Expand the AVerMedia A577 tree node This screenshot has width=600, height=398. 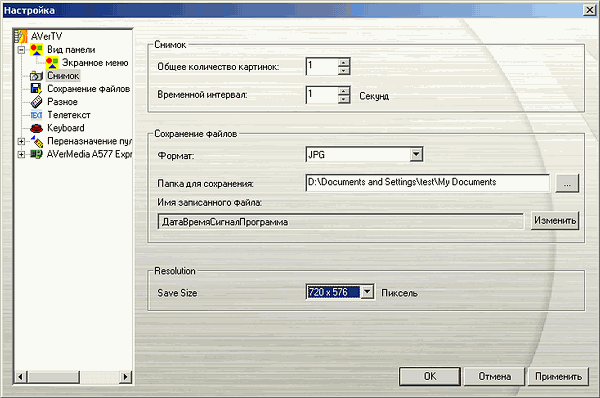pyautogui.click(x=21, y=155)
